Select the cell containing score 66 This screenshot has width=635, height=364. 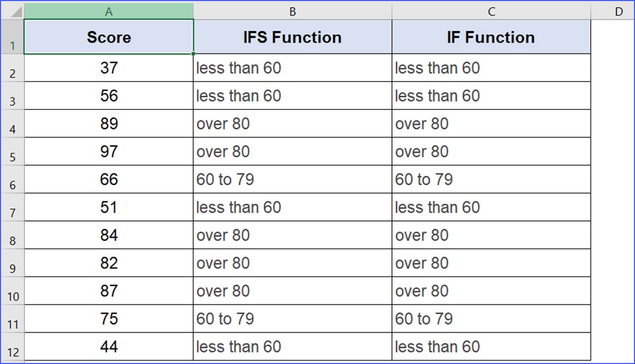(109, 180)
